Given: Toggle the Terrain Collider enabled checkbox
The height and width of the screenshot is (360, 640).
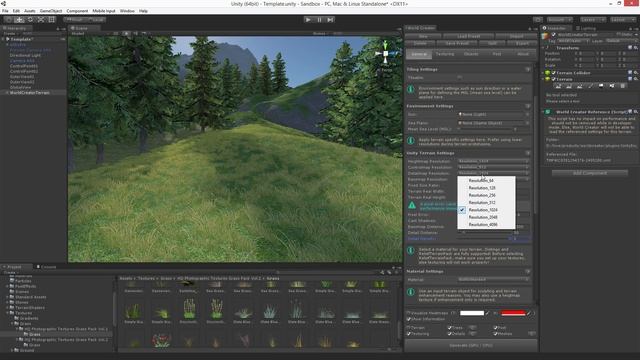Looking at the screenshot, I should coord(554,73).
